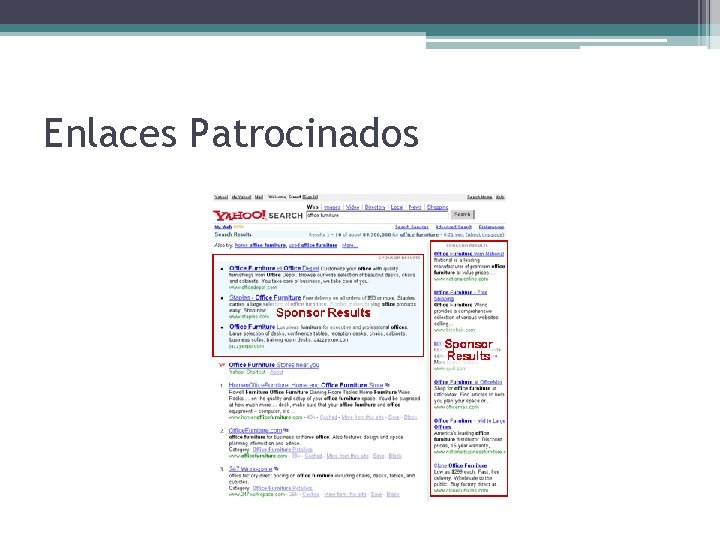The image size is (720, 540).
Task: Open the Mail link in the top bar
Action: [259, 197]
